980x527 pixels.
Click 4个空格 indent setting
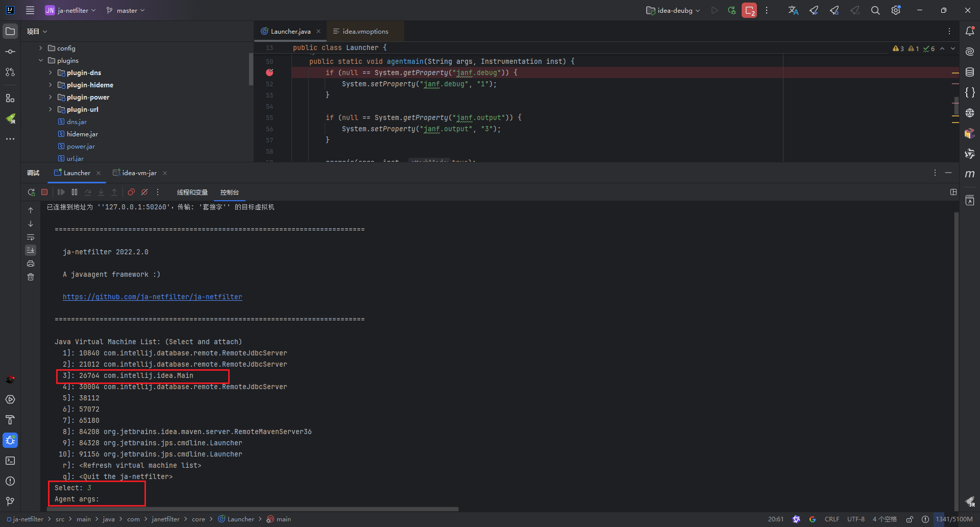point(885,519)
